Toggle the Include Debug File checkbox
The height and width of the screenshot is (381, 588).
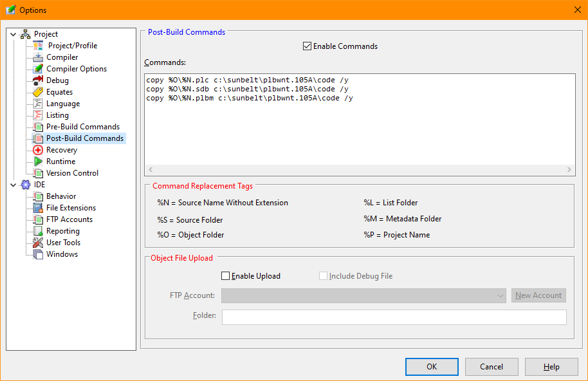coord(323,276)
